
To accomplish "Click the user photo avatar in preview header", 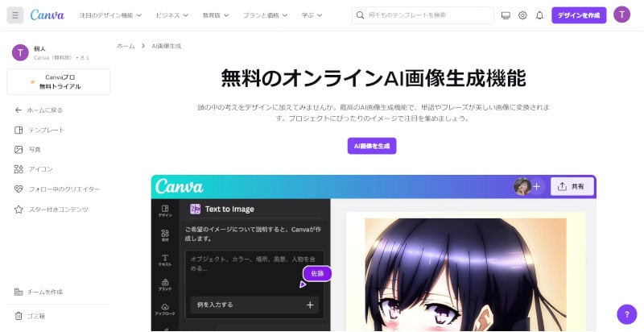I will pyautogui.click(x=522, y=186).
